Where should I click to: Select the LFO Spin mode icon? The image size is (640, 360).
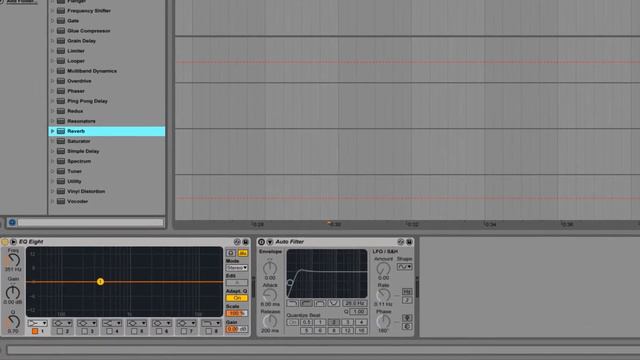point(407,326)
